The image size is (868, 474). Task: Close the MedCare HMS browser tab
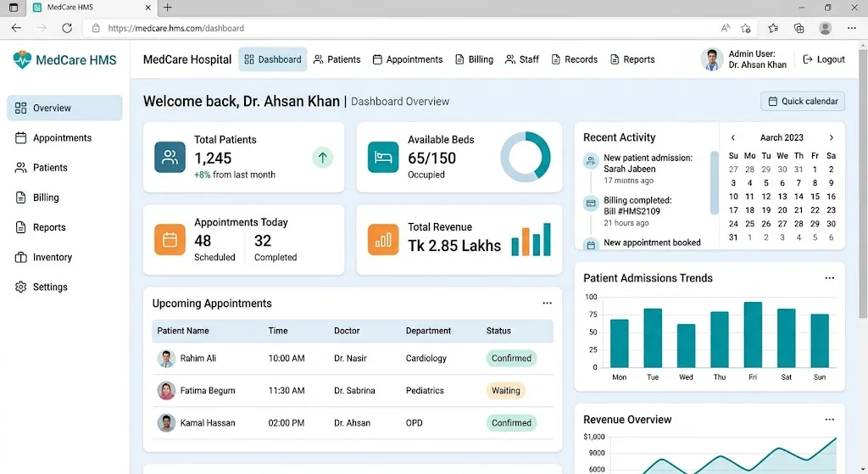click(147, 7)
